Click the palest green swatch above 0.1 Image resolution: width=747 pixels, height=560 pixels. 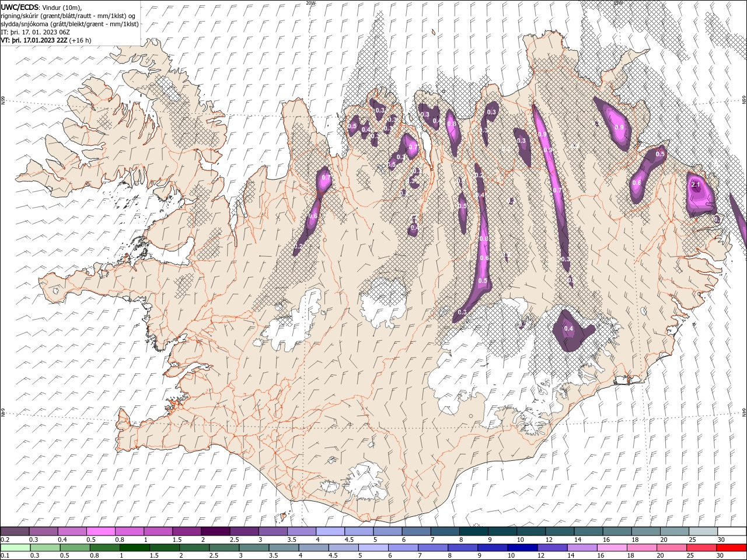16,548
